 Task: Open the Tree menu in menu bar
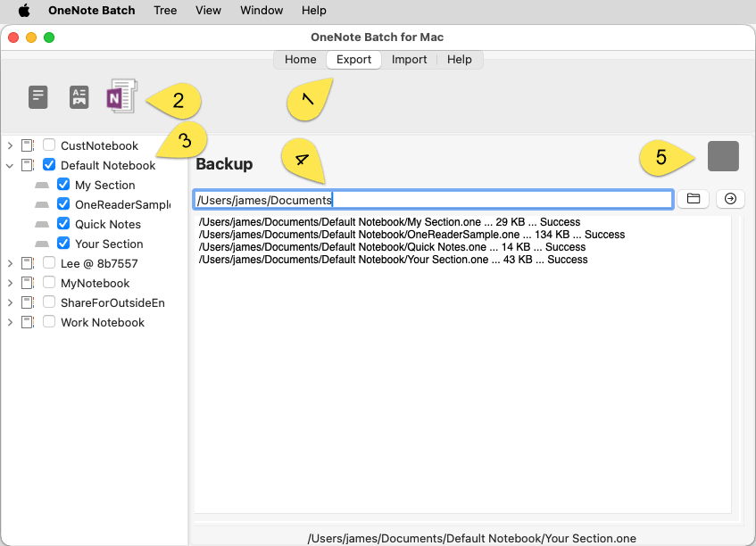[165, 11]
